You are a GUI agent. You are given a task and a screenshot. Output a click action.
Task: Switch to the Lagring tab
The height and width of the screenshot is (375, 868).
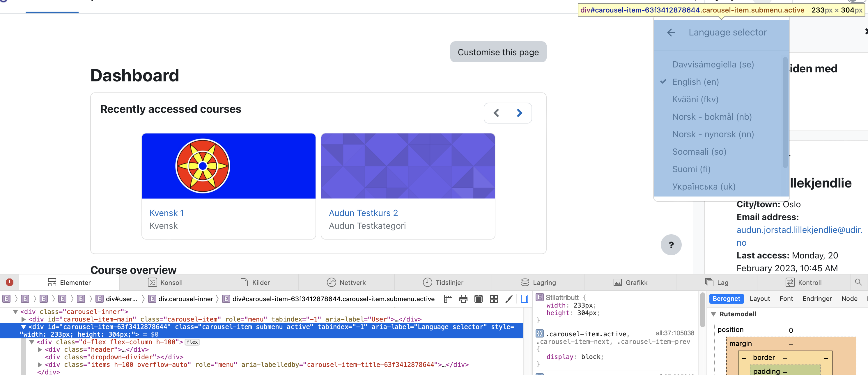(x=538, y=283)
